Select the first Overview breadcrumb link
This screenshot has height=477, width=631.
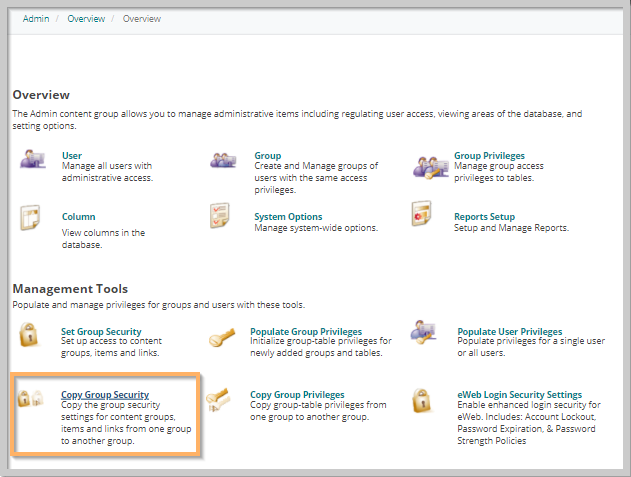[x=86, y=19]
